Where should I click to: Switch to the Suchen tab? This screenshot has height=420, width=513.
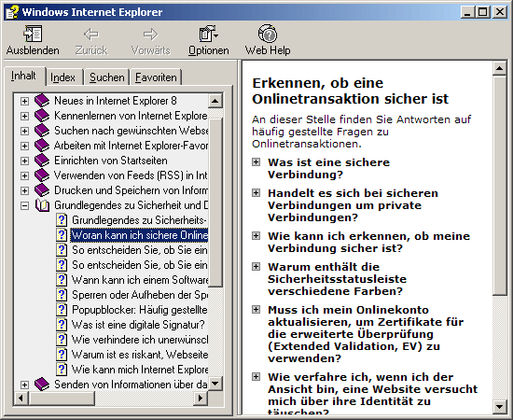106,77
